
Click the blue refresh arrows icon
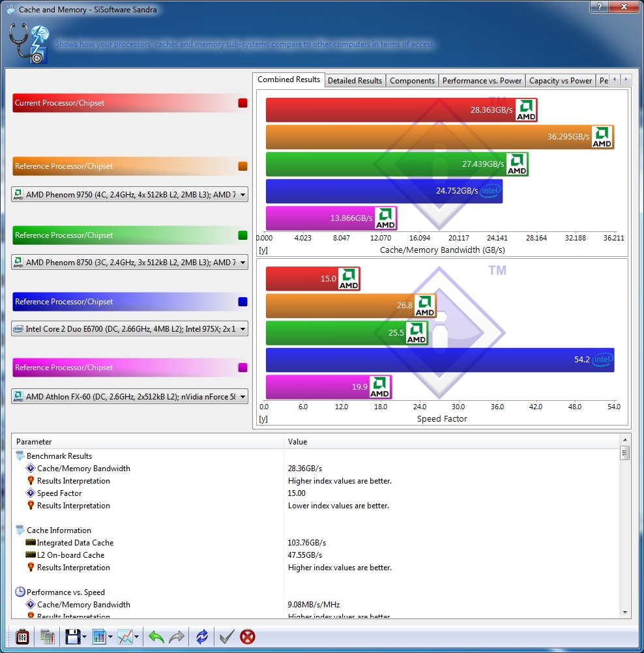tap(202, 637)
